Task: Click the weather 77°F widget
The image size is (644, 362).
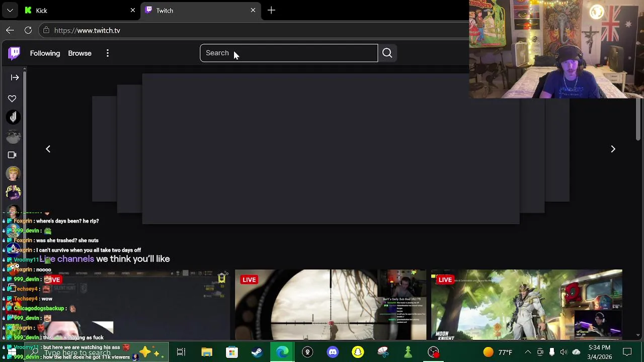Action: 498,352
